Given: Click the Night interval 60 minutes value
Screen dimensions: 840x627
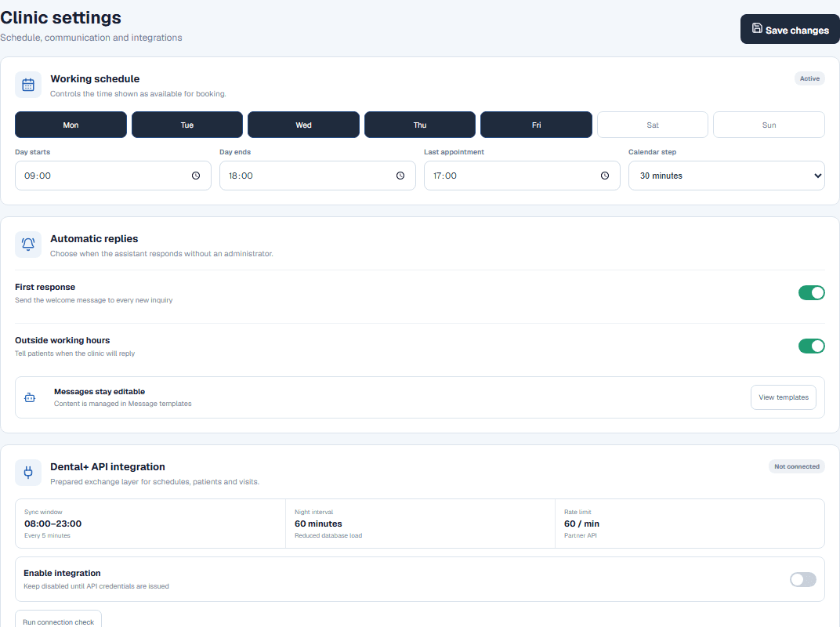Looking at the screenshot, I should 318,524.
